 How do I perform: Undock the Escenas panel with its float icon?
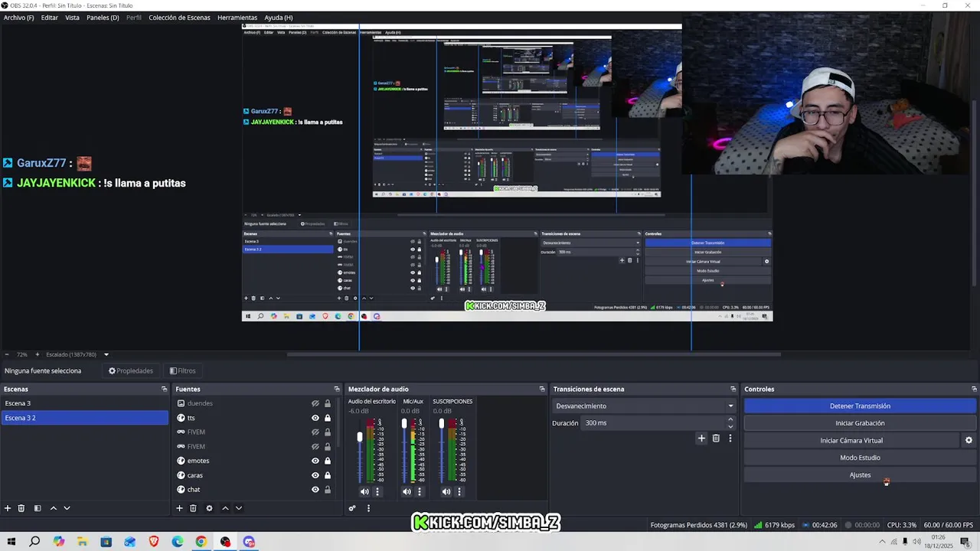click(x=164, y=389)
